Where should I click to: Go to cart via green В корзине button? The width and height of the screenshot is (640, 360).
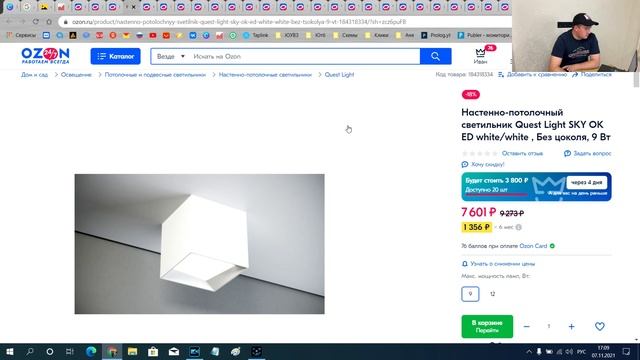pyautogui.click(x=487, y=326)
